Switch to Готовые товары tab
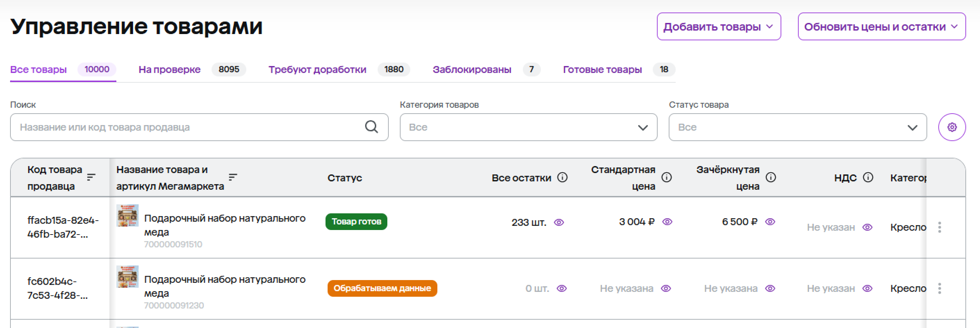This screenshot has width=980, height=328. click(x=619, y=69)
